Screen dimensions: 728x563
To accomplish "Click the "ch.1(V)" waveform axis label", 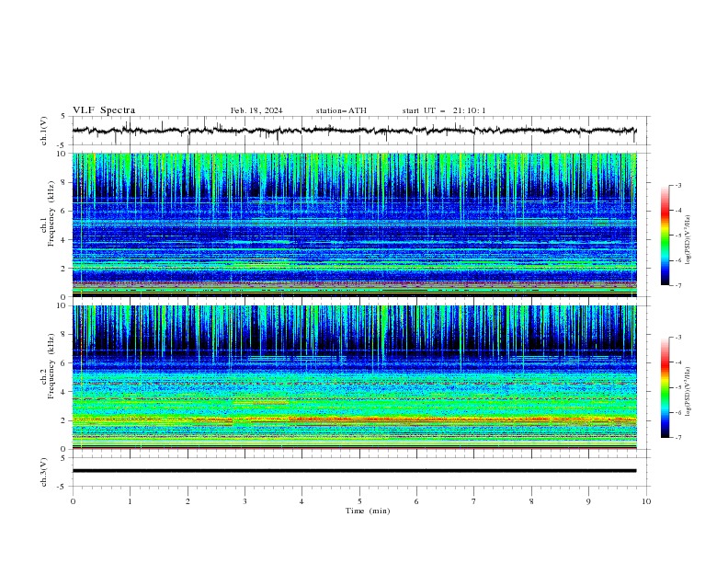I will pos(44,131).
